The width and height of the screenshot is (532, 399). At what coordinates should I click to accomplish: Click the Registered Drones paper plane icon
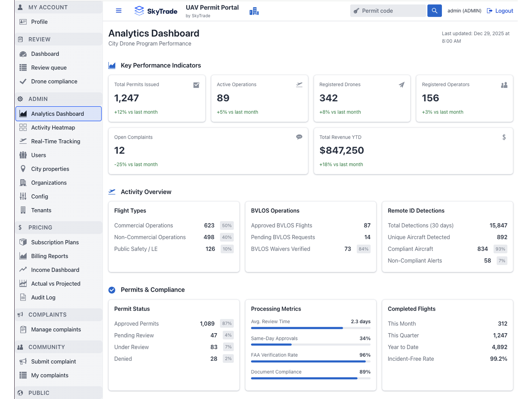[402, 85]
